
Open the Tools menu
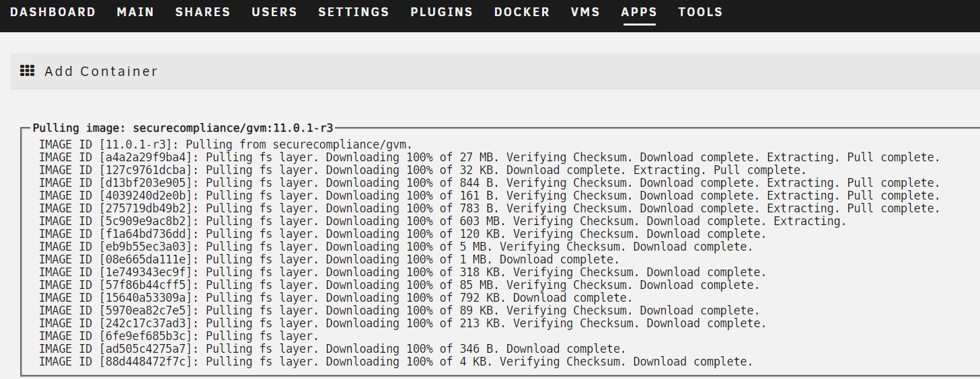coord(700,12)
